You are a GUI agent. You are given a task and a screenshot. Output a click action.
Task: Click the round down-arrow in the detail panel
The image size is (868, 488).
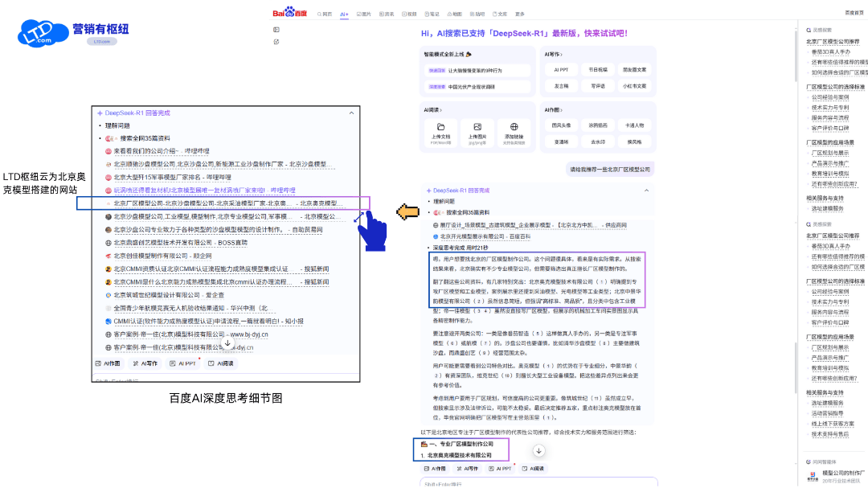[x=227, y=343]
